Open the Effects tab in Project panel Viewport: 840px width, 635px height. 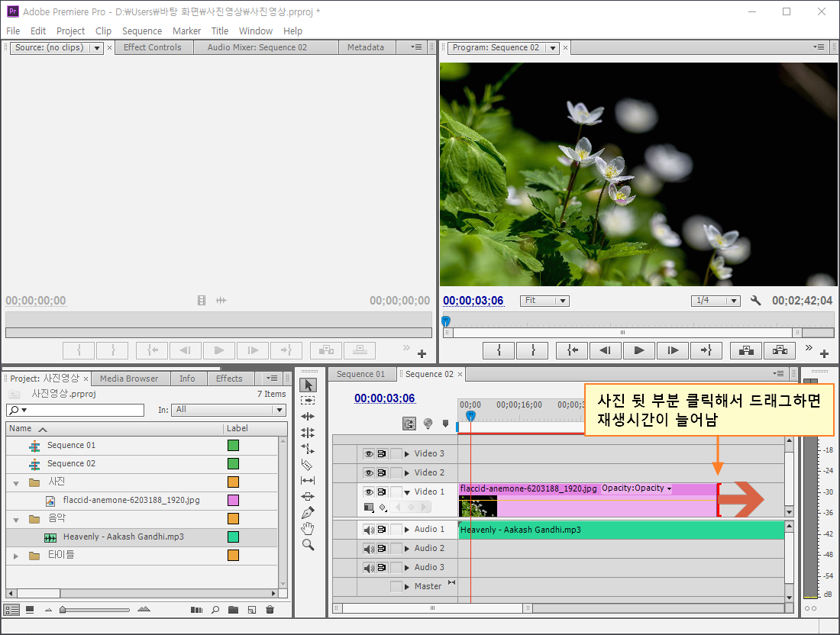(x=229, y=379)
